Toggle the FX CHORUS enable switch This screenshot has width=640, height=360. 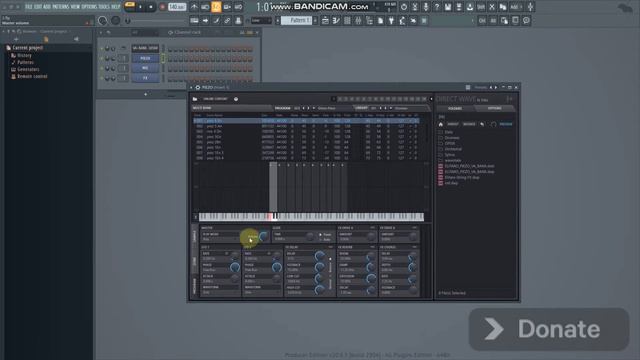pos(414,247)
